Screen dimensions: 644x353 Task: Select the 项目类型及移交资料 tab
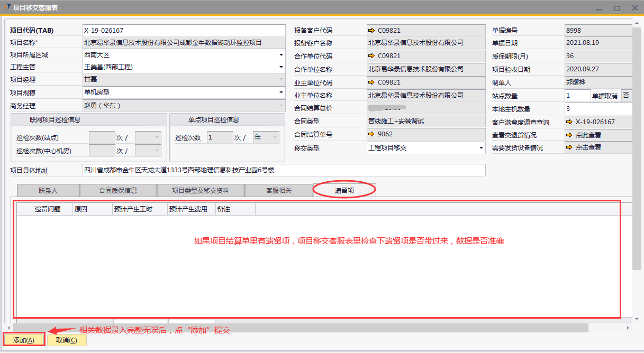tap(201, 190)
